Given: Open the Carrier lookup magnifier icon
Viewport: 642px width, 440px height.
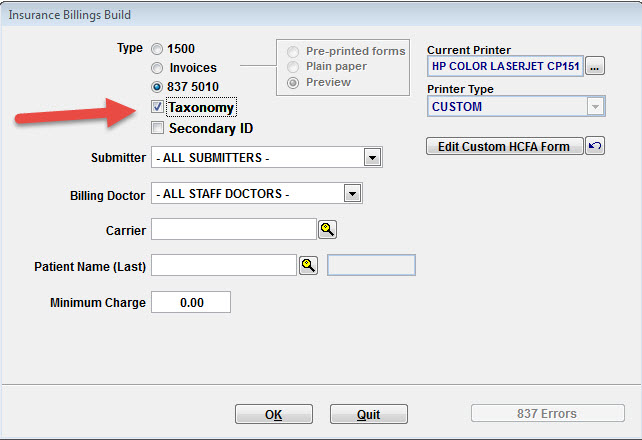Looking at the screenshot, I should pyautogui.click(x=327, y=229).
